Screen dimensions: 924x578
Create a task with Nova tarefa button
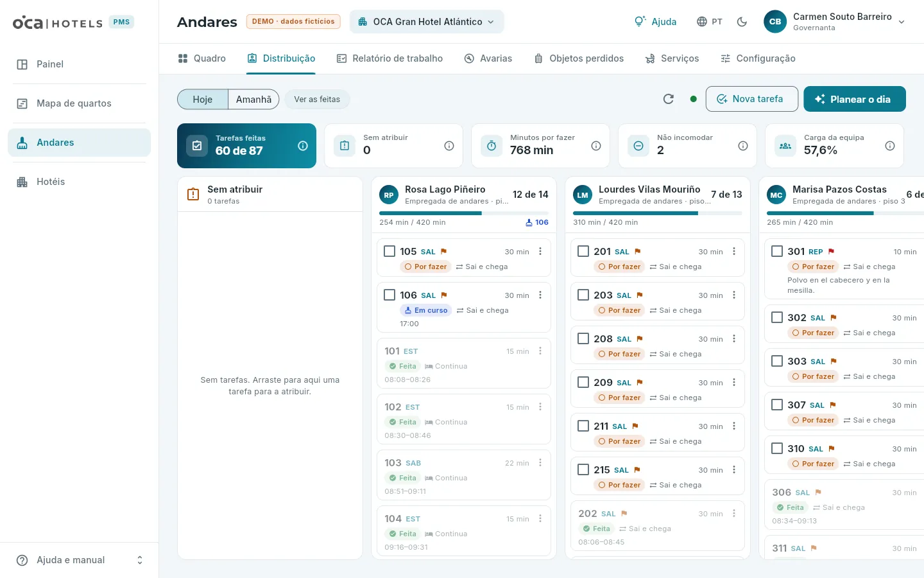coord(752,99)
